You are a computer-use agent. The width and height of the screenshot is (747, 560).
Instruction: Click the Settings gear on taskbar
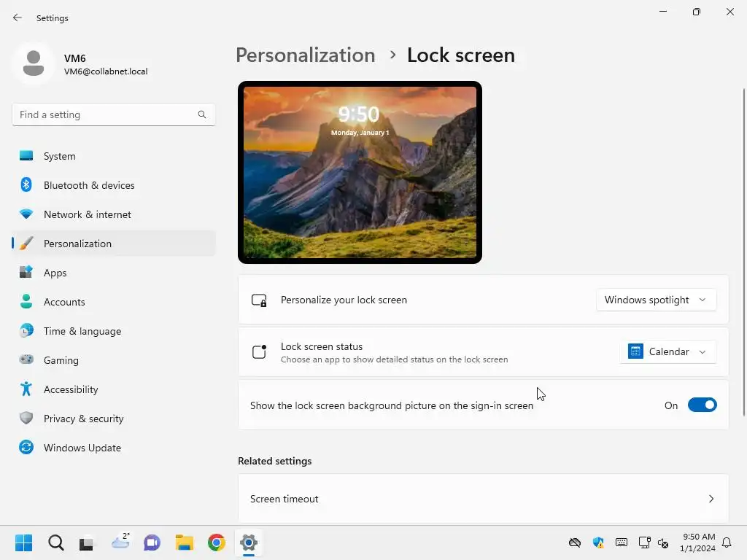249,542
